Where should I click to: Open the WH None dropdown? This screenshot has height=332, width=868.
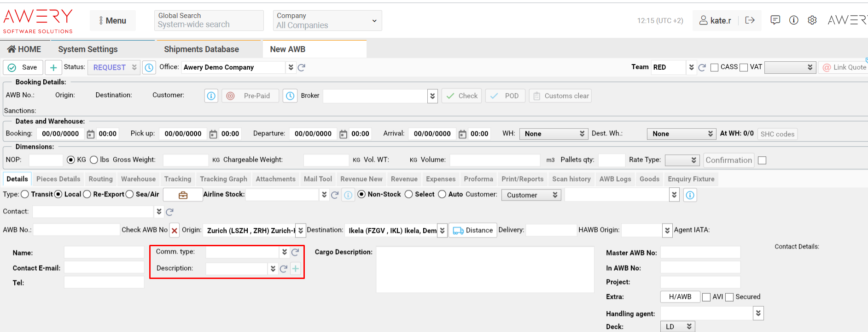[x=553, y=134]
